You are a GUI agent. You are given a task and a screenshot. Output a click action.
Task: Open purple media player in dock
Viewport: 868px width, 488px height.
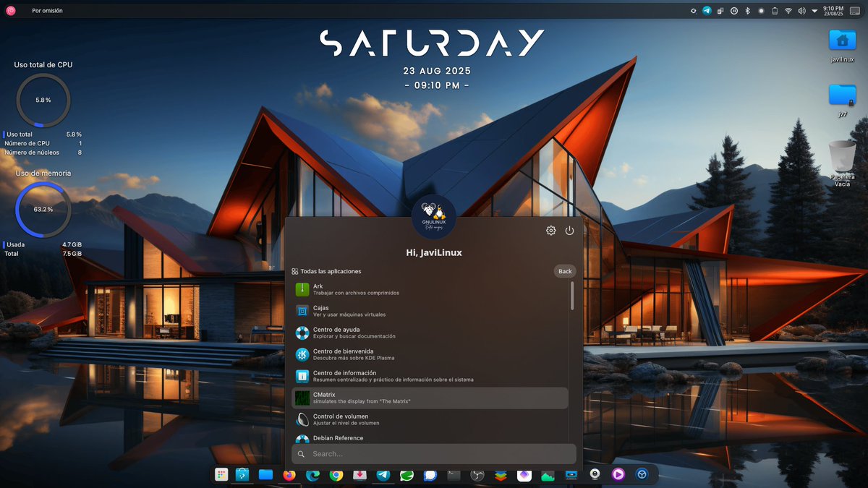tap(618, 475)
